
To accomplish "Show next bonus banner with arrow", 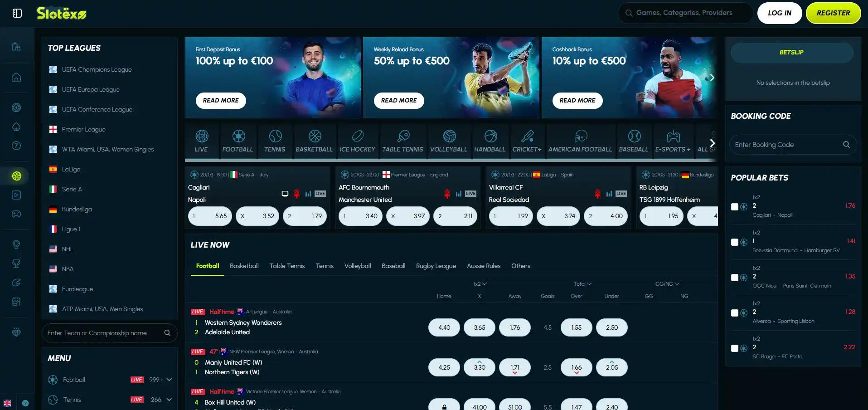I will tap(712, 78).
